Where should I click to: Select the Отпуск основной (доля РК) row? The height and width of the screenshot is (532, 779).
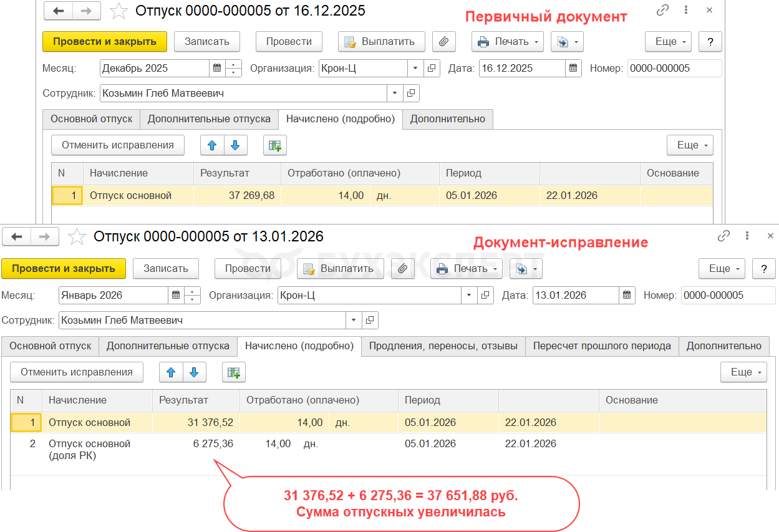coord(90,450)
